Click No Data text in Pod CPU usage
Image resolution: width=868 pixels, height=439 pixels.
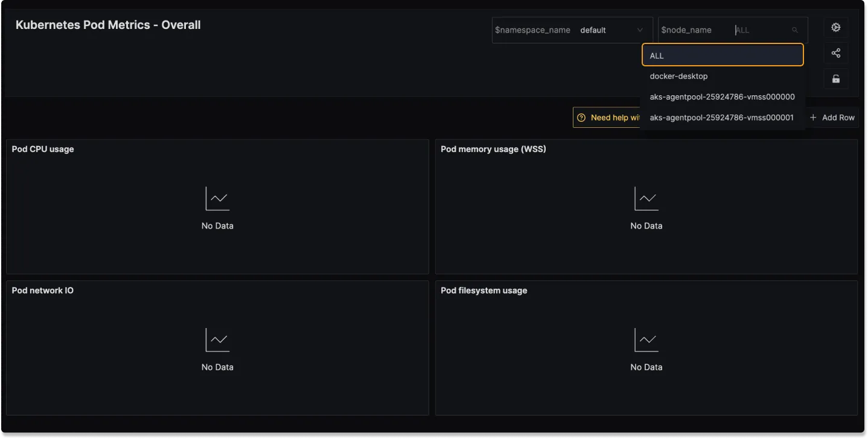(x=217, y=226)
